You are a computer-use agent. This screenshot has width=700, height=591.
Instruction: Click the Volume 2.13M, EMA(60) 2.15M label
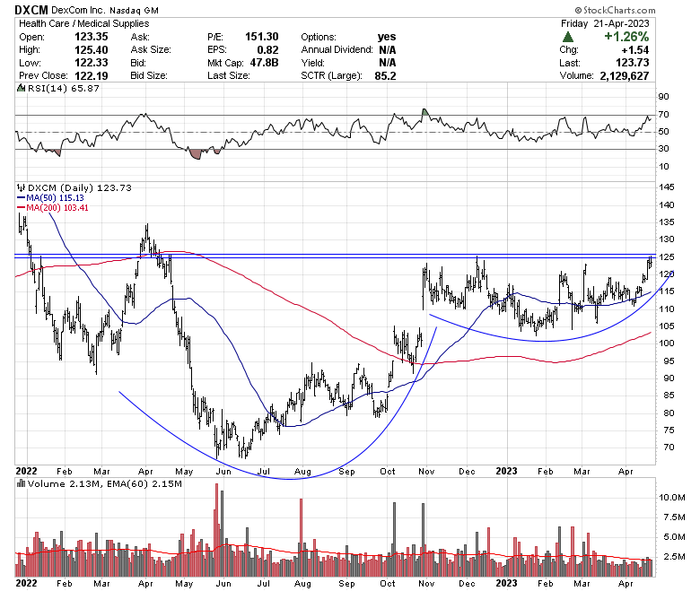105,483
